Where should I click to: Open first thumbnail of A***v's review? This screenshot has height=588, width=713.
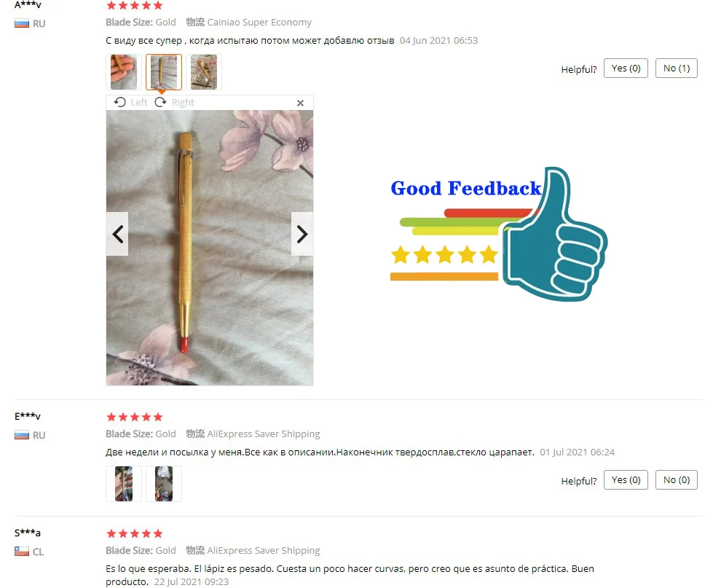[x=124, y=72]
